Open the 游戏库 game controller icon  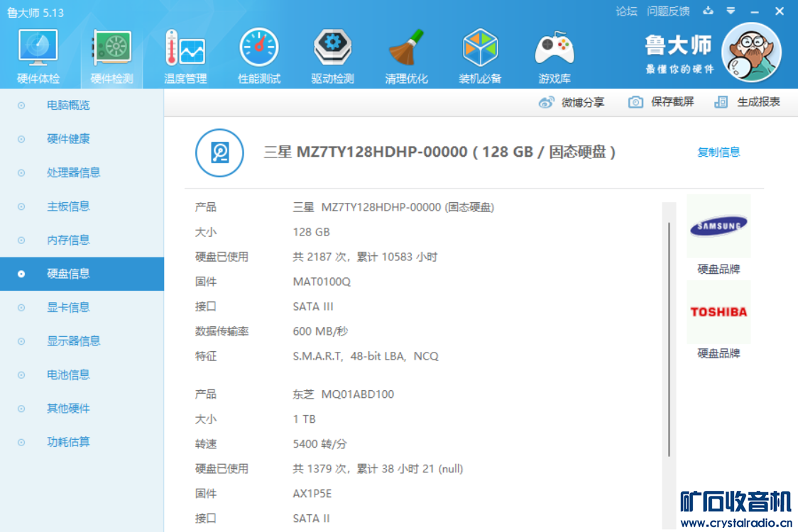click(554, 48)
